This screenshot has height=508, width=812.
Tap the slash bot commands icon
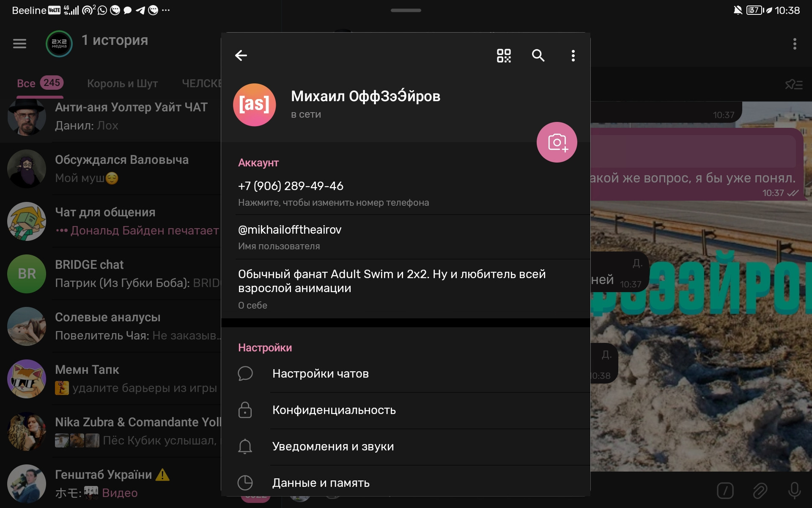tap(725, 490)
